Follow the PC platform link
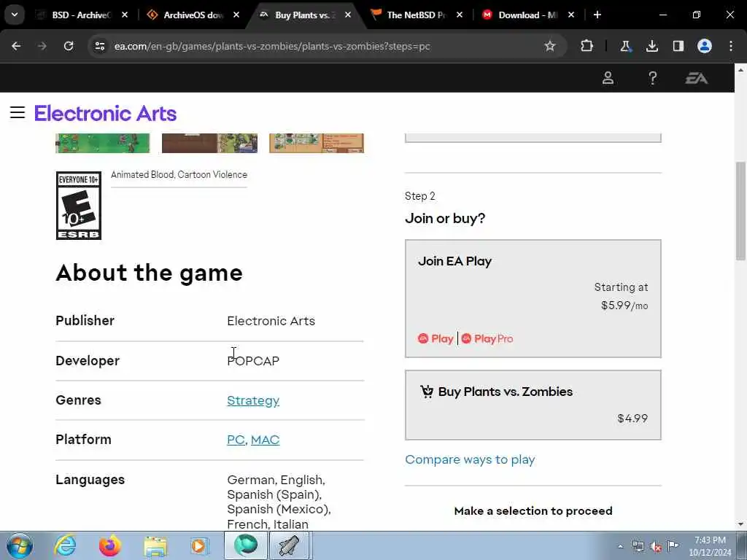The image size is (747, 560). [x=236, y=440]
